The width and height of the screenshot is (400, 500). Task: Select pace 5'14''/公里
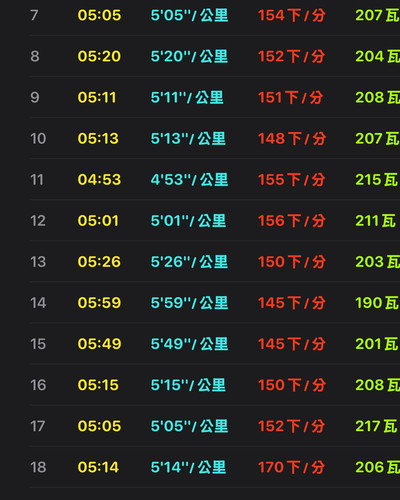(x=188, y=467)
